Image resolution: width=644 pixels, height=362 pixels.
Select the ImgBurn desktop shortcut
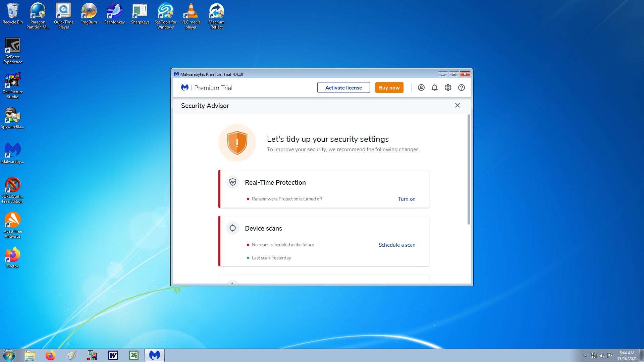point(89,14)
